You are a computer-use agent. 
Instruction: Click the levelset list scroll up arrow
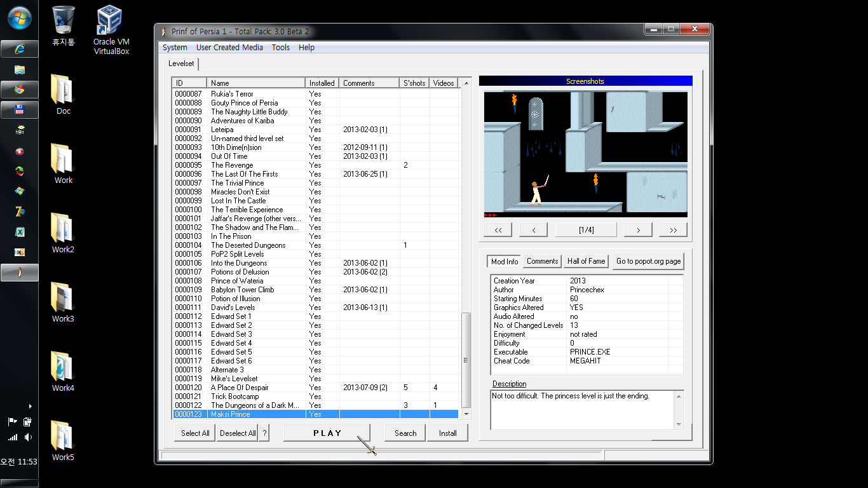[466, 83]
